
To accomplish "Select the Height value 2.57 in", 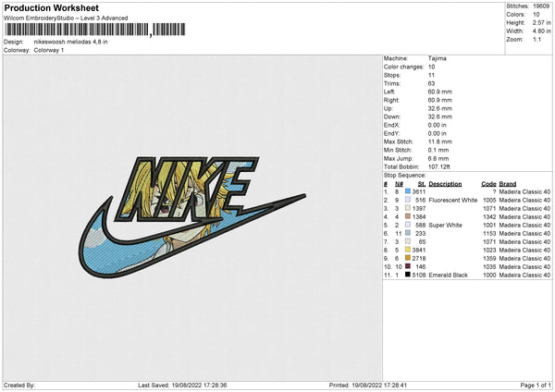I will (x=541, y=22).
